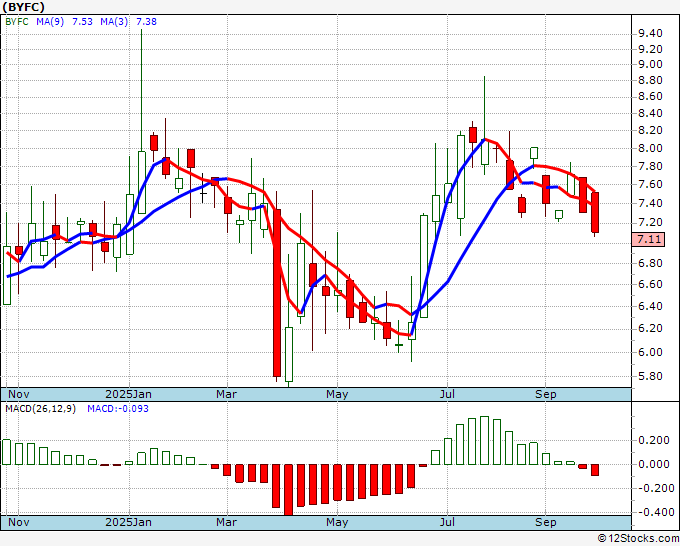Screen dimensions: 680x546
Task: Click the 12Stocks.com copyright text
Action: (638, 538)
